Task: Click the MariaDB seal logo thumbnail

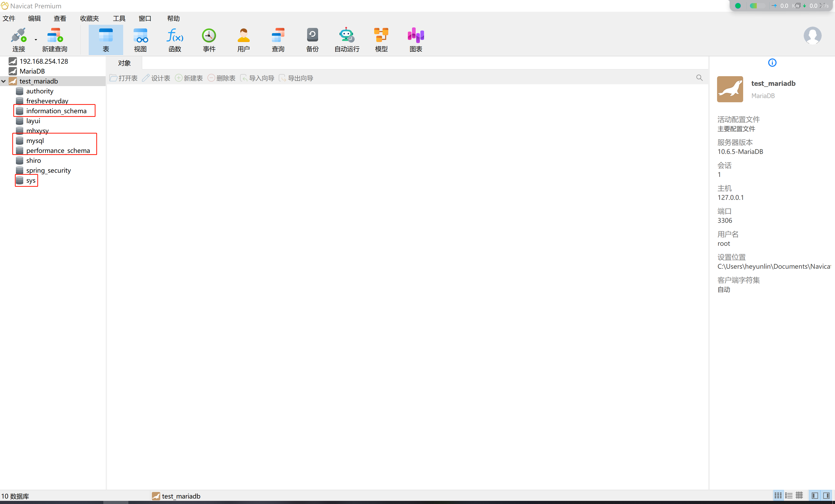Action: pyautogui.click(x=730, y=89)
